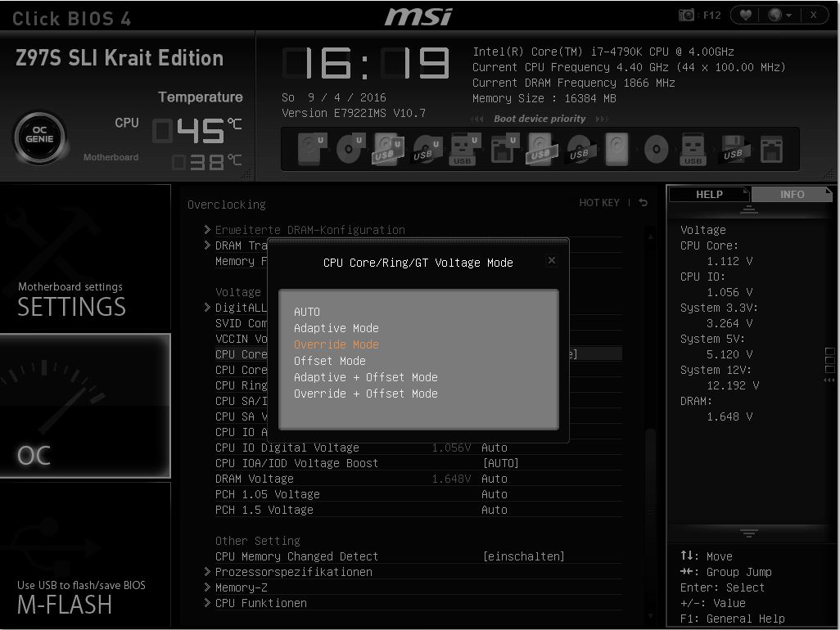Click the CPU Core 1.112 V value in help panel
This screenshot has height=630, width=840.
[729, 261]
